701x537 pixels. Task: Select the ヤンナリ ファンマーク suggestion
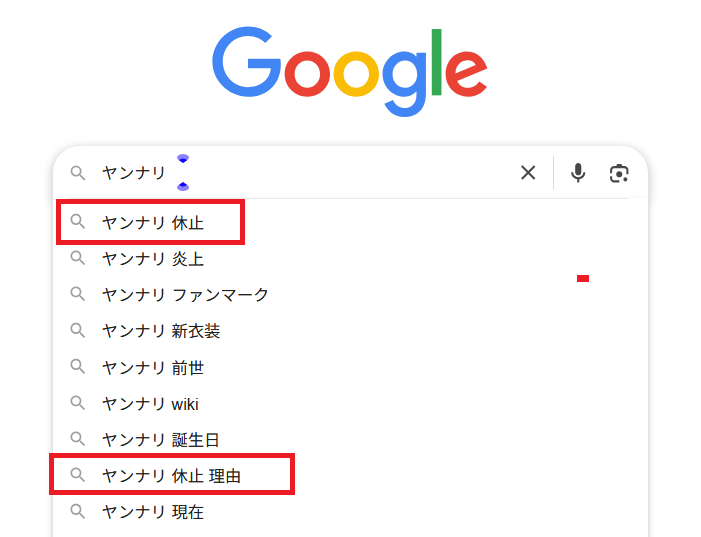click(x=185, y=295)
